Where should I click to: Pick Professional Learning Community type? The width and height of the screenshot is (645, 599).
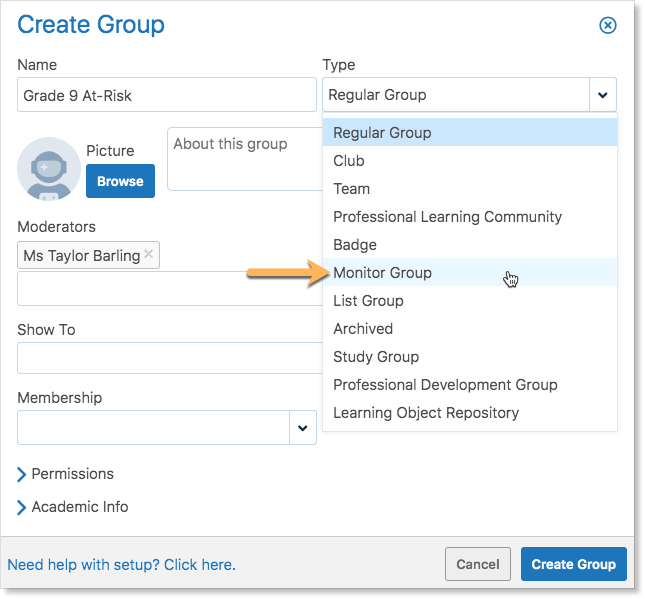[470, 216]
